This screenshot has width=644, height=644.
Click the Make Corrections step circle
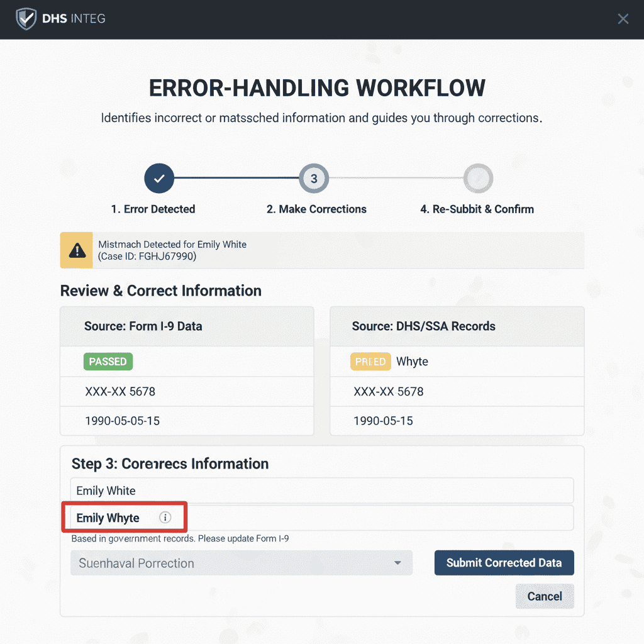coord(314,179)
